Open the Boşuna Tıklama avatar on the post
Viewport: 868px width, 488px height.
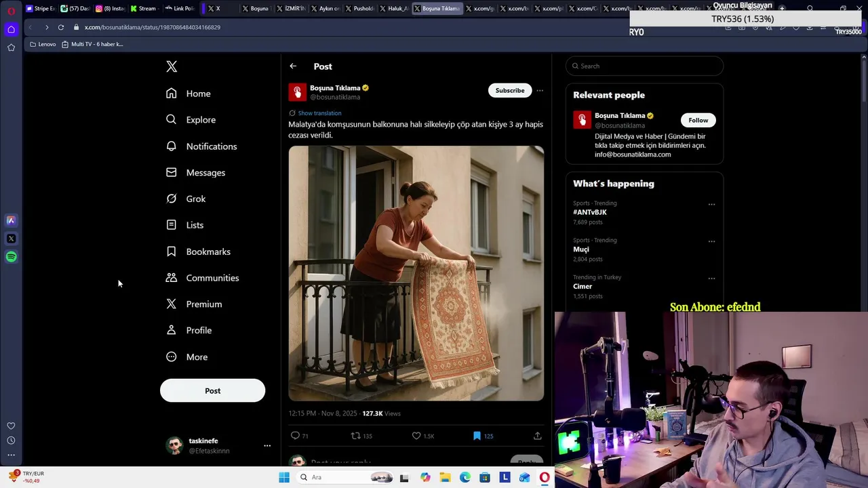click(297, 92)
